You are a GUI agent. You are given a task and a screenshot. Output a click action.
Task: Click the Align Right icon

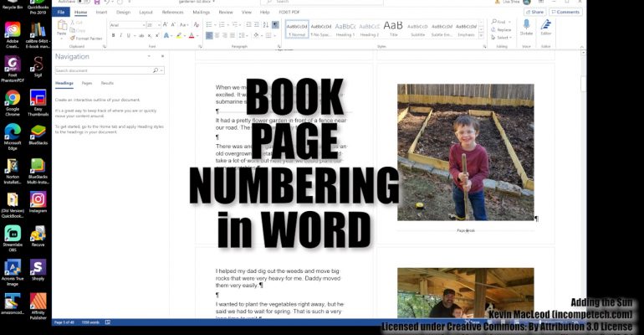(225, 36)
